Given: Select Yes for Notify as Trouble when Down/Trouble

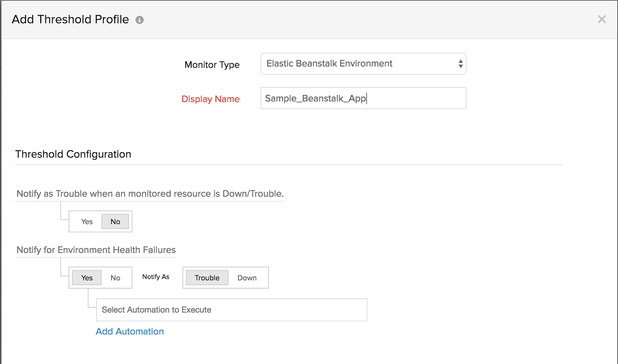Looking at the screenshot, I should [x=87, y=222].
